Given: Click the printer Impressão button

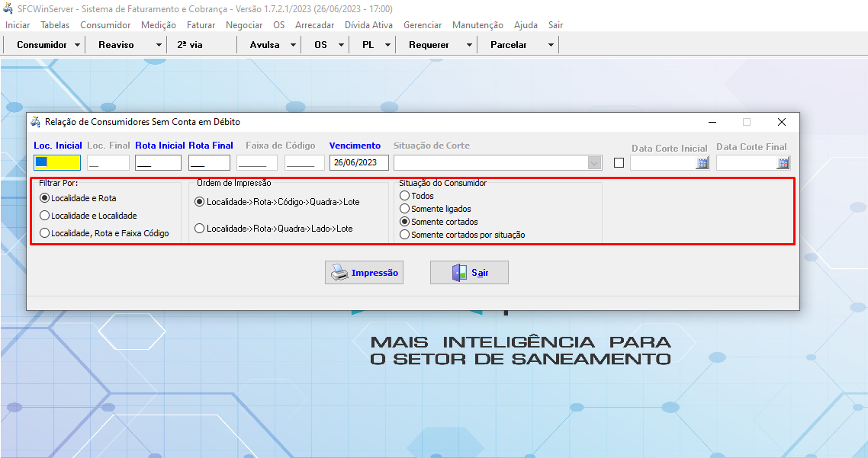Looking at the screenshot, I should [x=363, y=273].
